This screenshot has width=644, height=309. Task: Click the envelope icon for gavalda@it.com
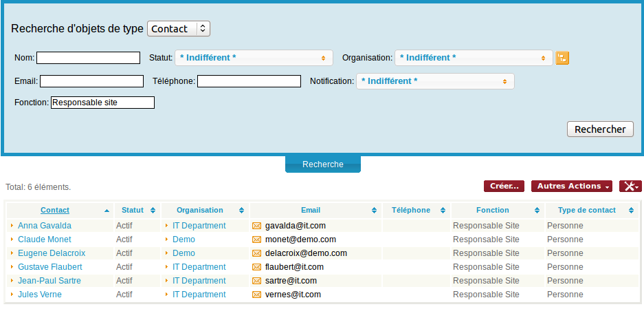[257, 226]
